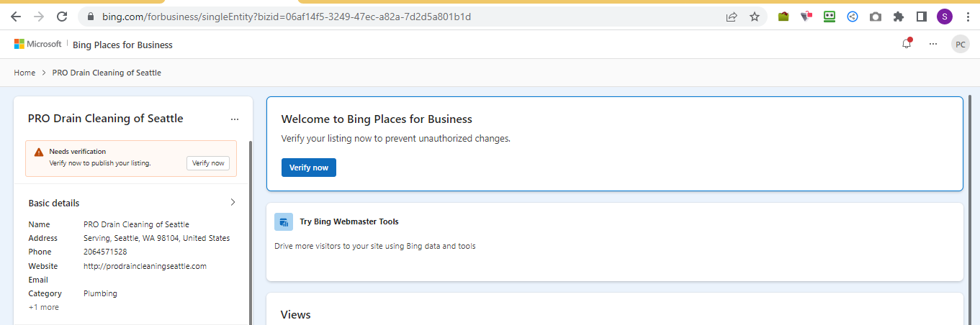Viewport: 980px width, 325px height.
Task: Expand the Basic details section
Action: pos(233,203)
